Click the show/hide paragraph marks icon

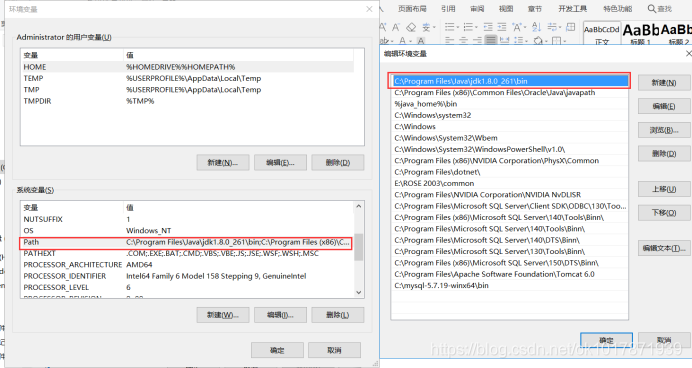(552, 27)
